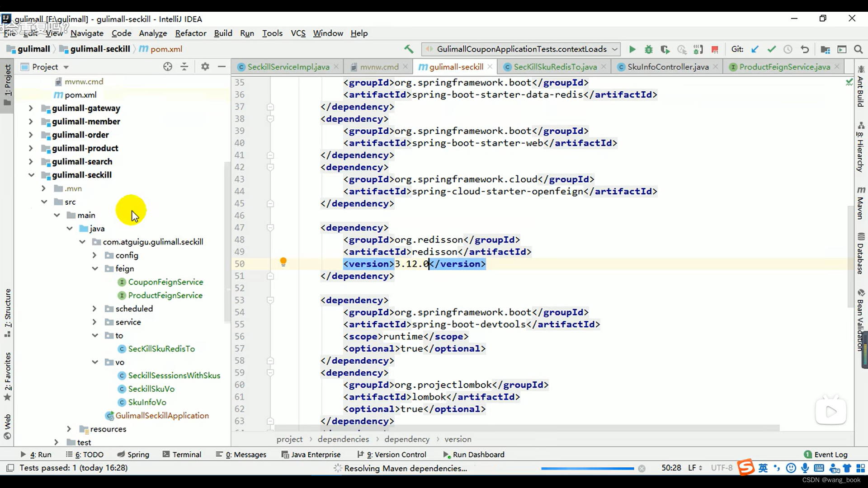This screenshot has height=488, width=868.
Task: Click the editor vertical scrollbar thumb
Action: tap(850, 257)
